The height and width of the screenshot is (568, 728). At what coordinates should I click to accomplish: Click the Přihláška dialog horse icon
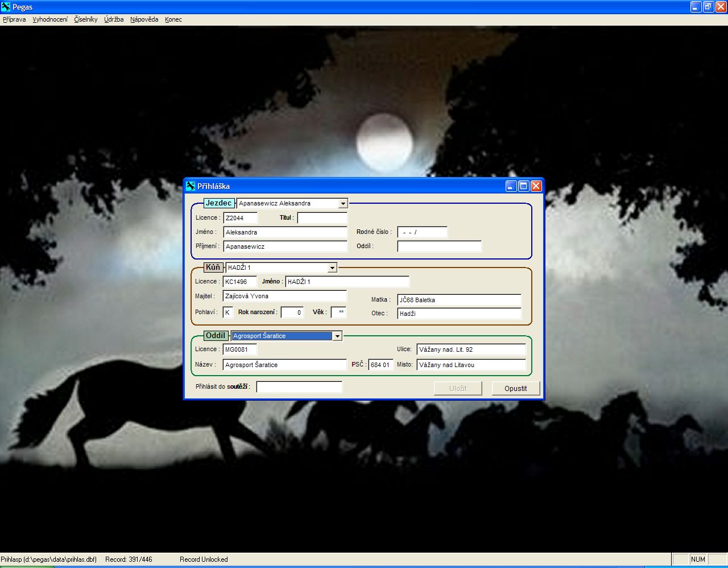(x=191, y=186)
